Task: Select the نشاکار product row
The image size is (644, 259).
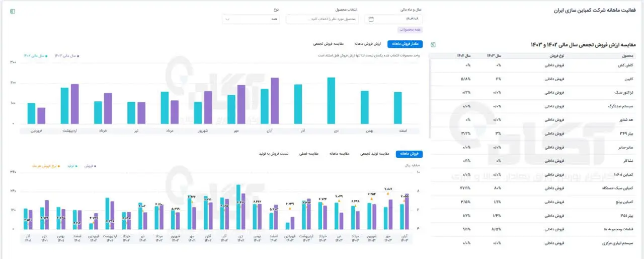Action: [x=533, y=161]
